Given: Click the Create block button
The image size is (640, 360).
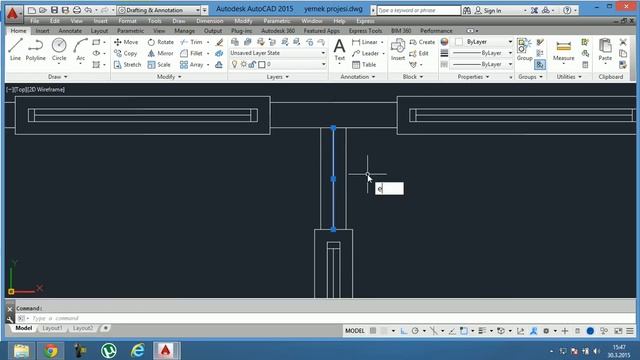Looking at the screenshot, I should click(422, 42).
